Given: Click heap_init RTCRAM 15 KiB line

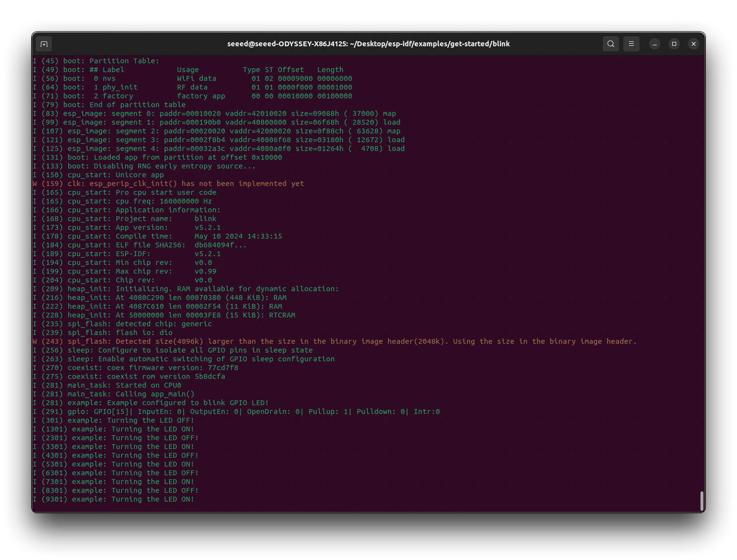Looking at the screenshot, I should click(x=164, y=315).
